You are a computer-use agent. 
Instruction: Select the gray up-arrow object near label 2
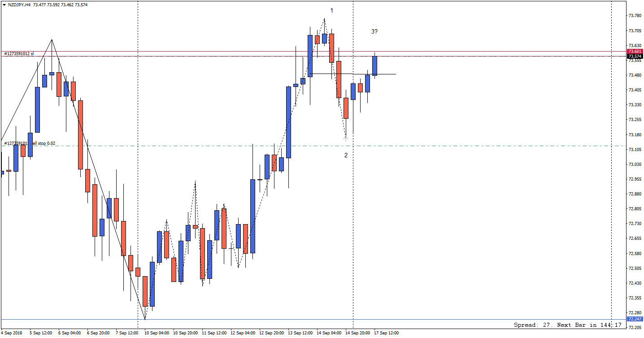[345, 139]
